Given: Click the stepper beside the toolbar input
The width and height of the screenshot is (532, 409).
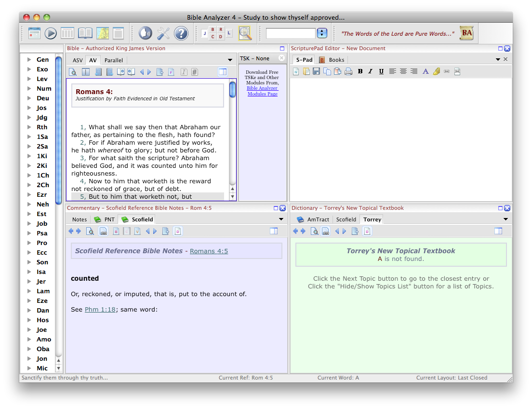Looking at the screenshot, I should tap(321, 33).
